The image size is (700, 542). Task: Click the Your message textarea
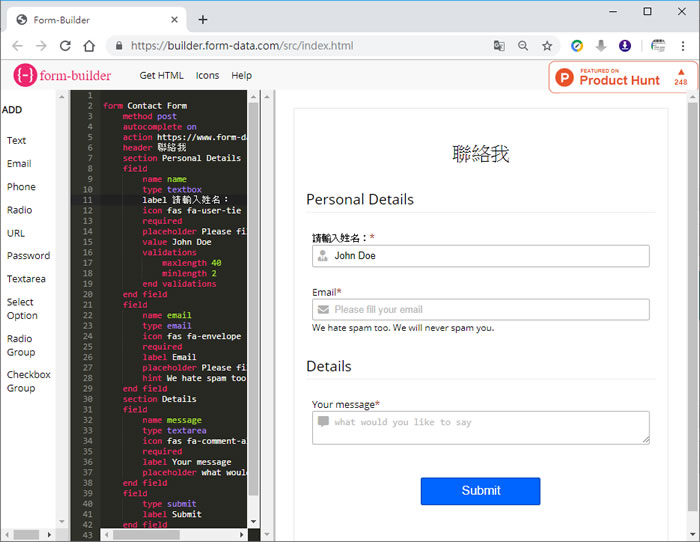pos(480,427)
